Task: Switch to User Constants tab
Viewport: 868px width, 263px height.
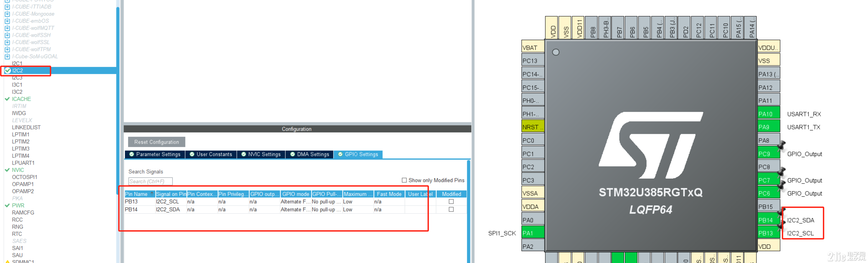Action: click(x=211, y=154)
